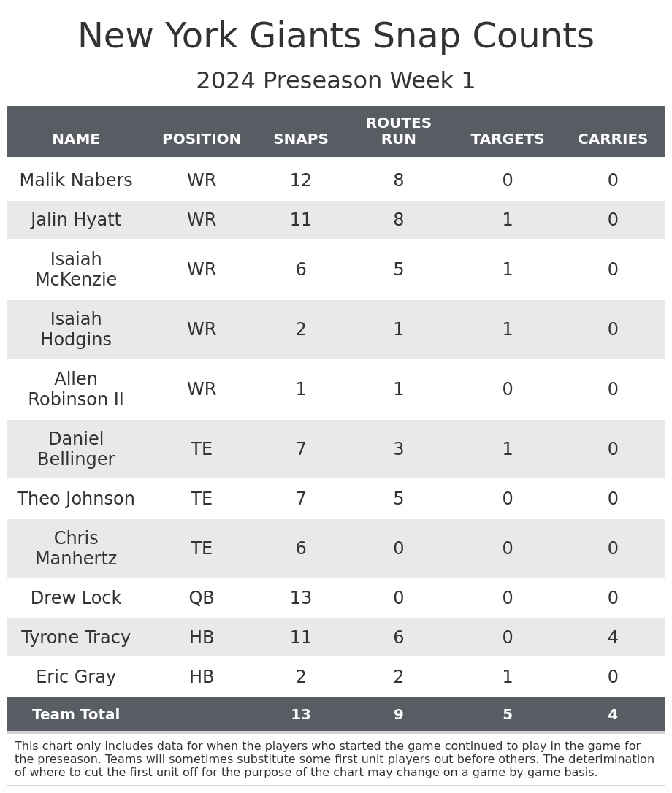Click the 2024 Preseason Week 1 subtitle
The image size is (672, 793).
[x=336, y=81]
